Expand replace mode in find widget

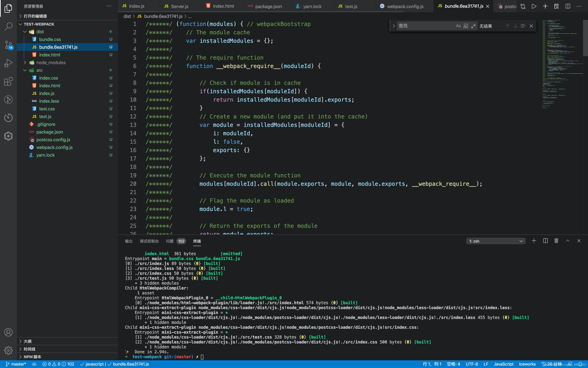(394, 26)
